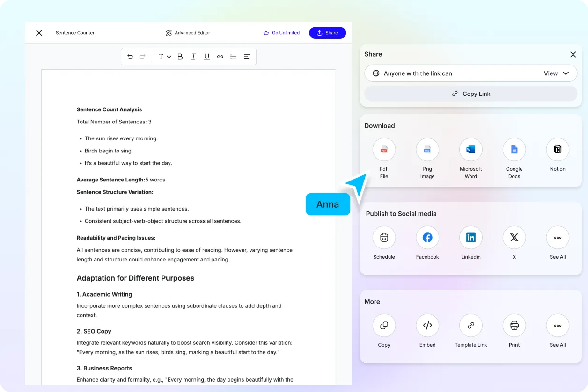
Task: Click See All social media options
Action: coord(557,237)
